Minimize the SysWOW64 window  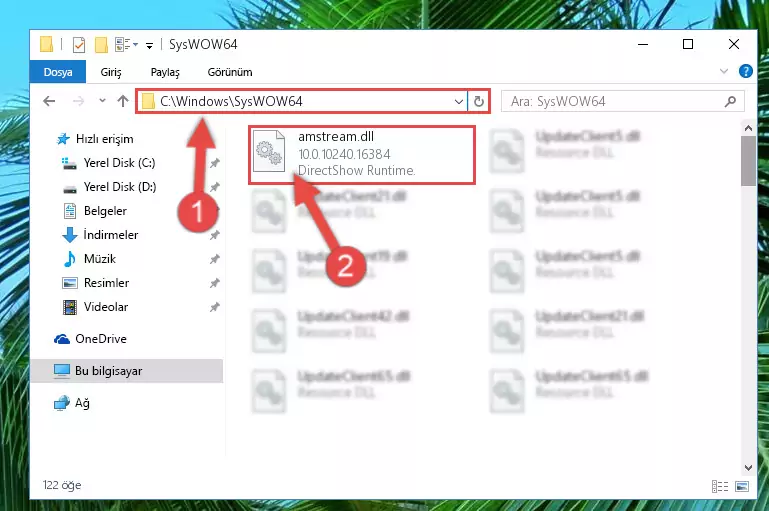tap(643, 44)
